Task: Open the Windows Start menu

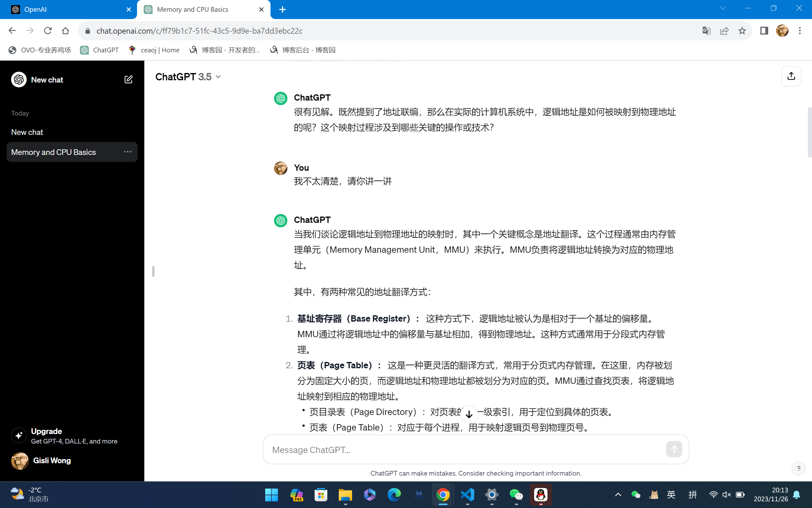Action: tap(271, 495)
